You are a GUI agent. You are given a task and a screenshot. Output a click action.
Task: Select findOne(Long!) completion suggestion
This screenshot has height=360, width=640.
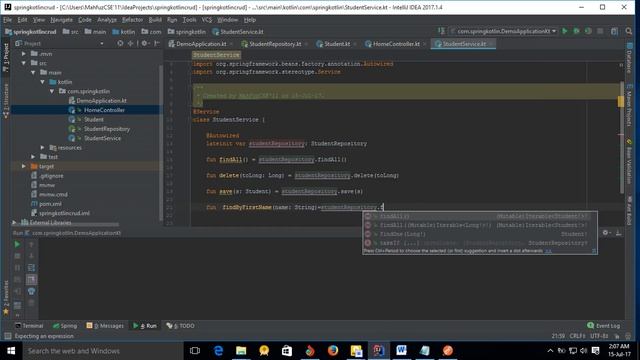[x=480, y=234]
